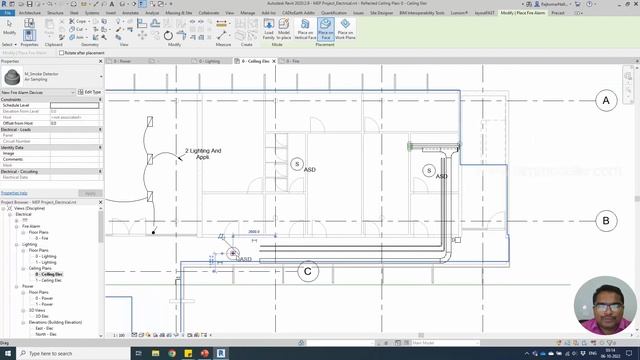640x360 pixels.
Task: Open the File menu tab
Action: (x=7, y=13)
